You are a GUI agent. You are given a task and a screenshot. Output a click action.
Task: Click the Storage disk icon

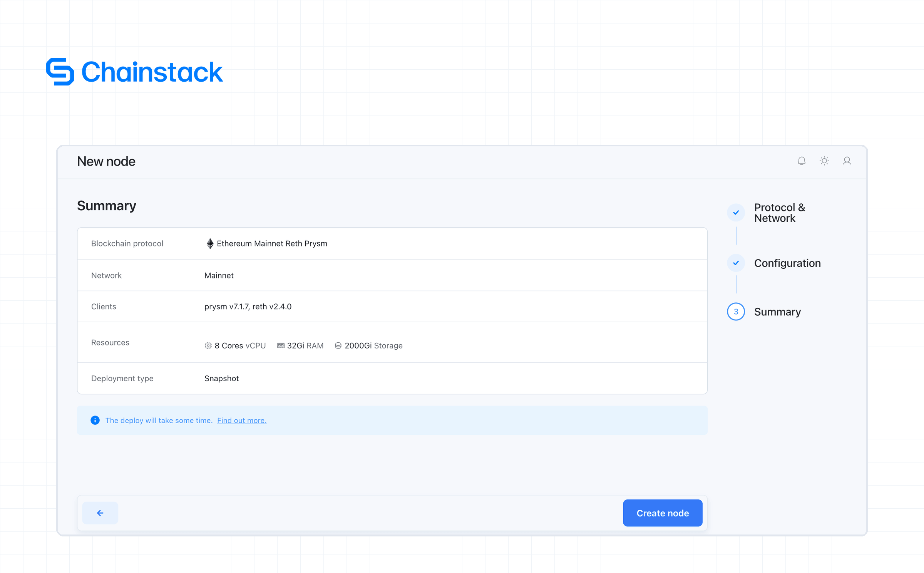pyautogui.click(x=338, y=345)
